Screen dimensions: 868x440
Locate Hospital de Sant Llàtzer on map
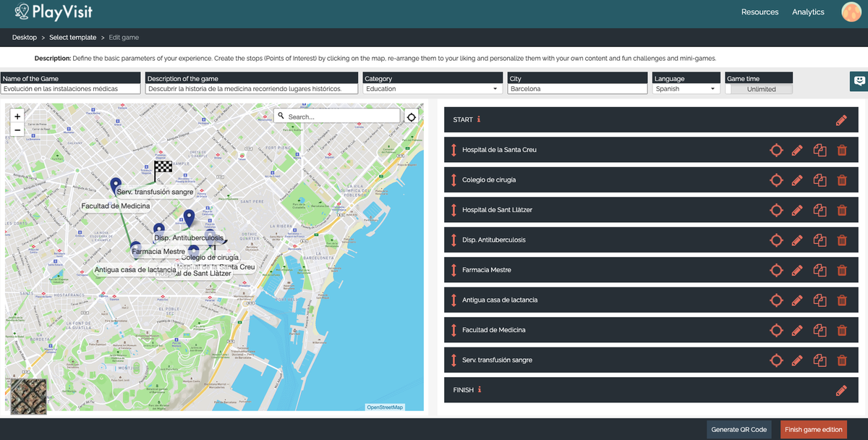point(776,210)
